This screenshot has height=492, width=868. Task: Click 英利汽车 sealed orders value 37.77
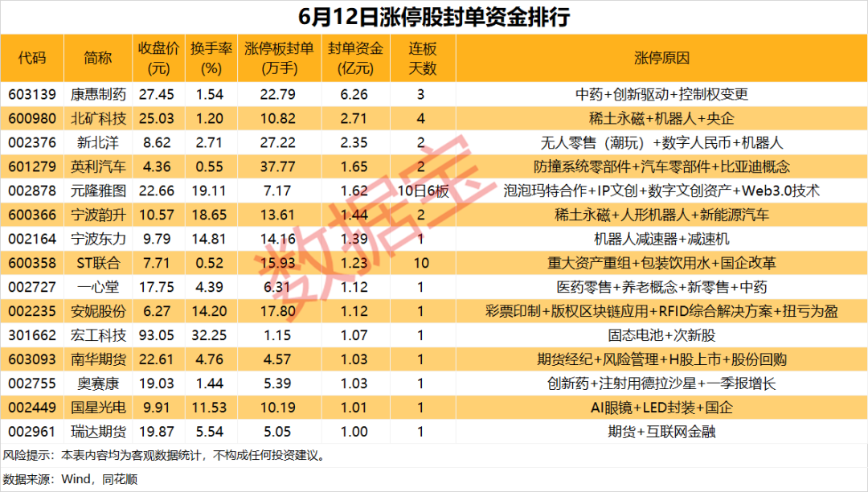coord(278,166)
